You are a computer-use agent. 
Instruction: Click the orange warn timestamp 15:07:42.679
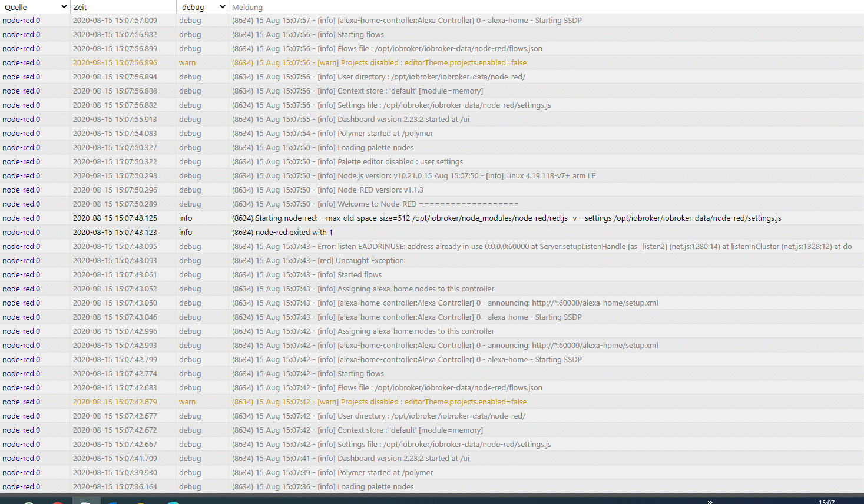click(115, 402)
